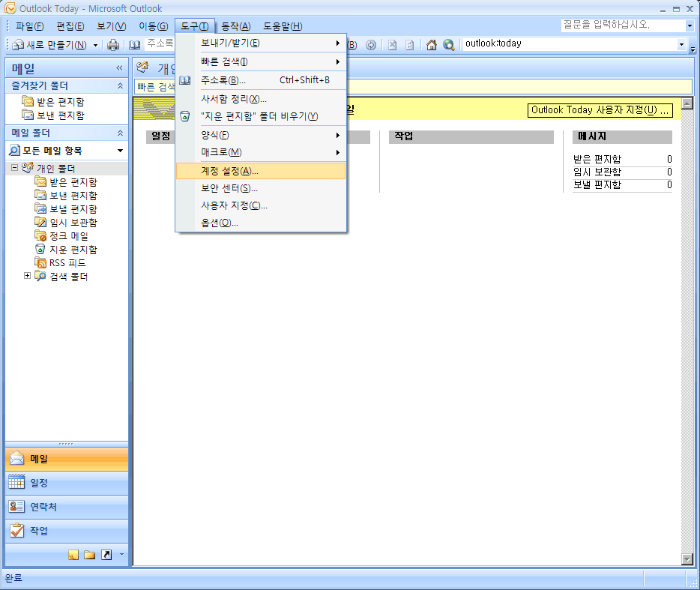700x590 pixels.
Task: Click scrollbar down arrow in Today pane
Action: (x=687, y=559)
